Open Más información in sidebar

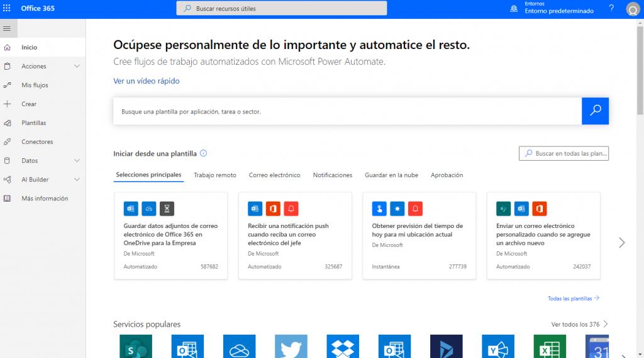point(43,198)
